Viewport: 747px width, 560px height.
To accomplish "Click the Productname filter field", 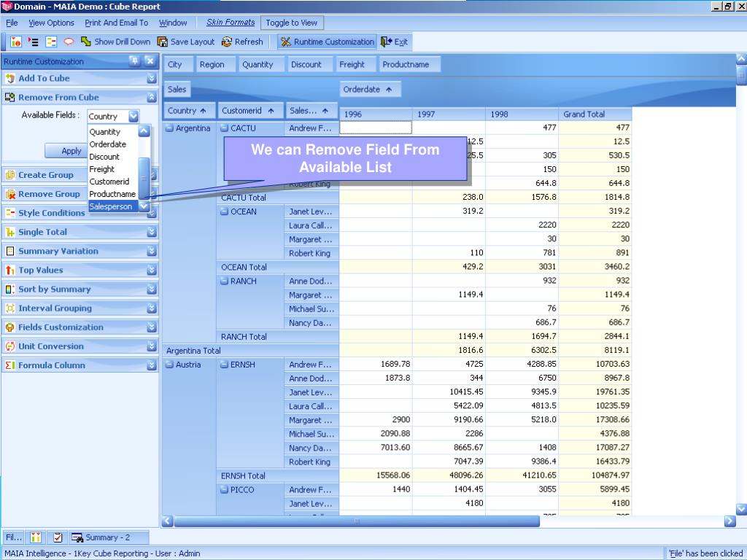I will tap(409, 64).
